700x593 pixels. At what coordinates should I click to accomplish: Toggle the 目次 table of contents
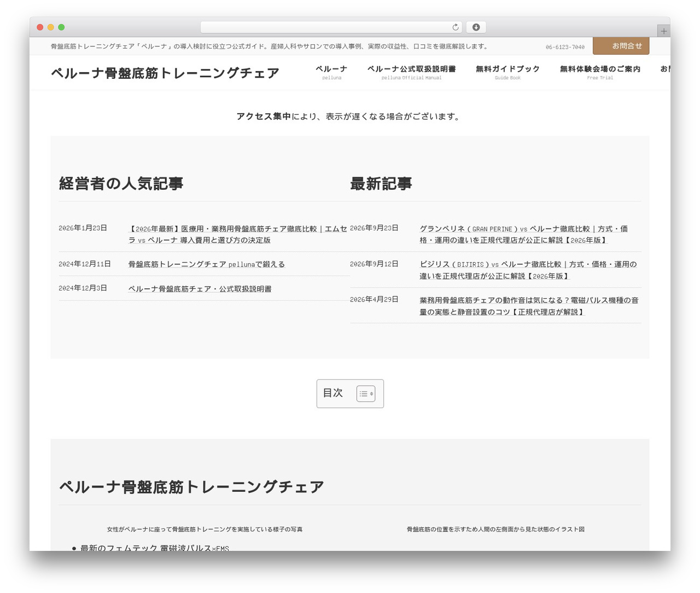coord(365,393)
